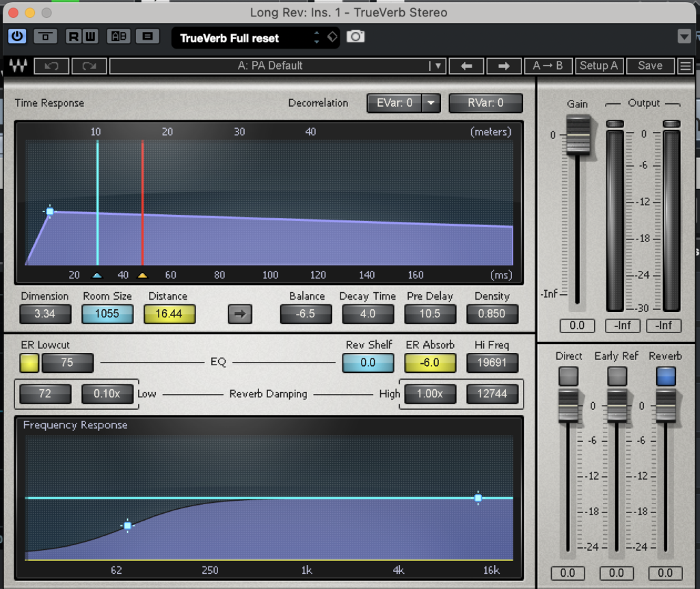Image resolution: width=700 pixels, height=589 pixels.
Task: Click the undo arrow icon
Action: (x=51, y=66)
